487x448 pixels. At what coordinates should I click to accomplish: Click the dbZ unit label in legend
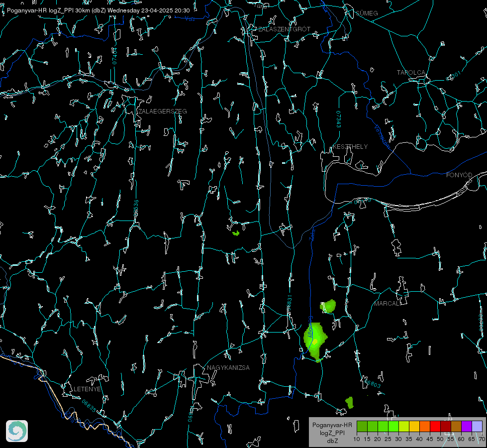point(332,441)
